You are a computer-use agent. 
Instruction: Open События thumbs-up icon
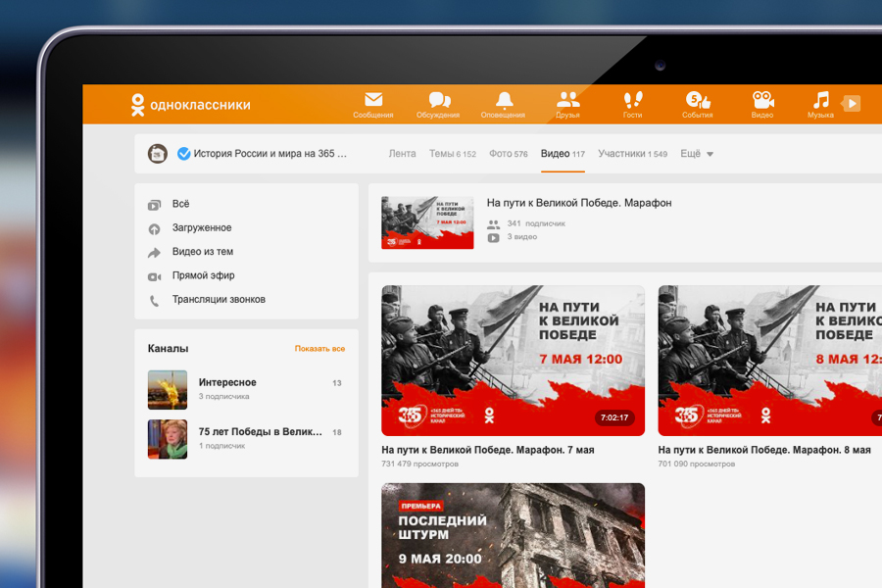click(x=698, y=100)
